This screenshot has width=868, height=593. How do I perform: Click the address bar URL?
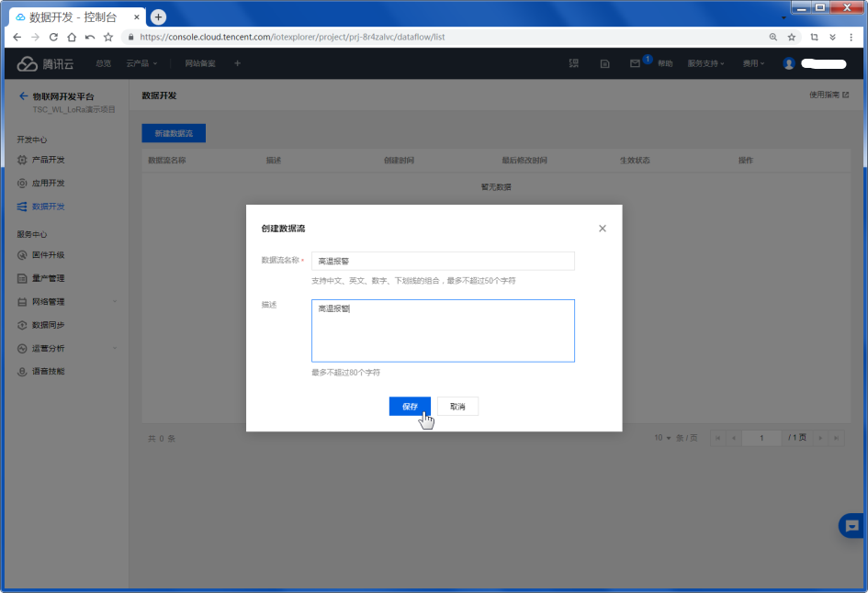(x=292, y=37)
